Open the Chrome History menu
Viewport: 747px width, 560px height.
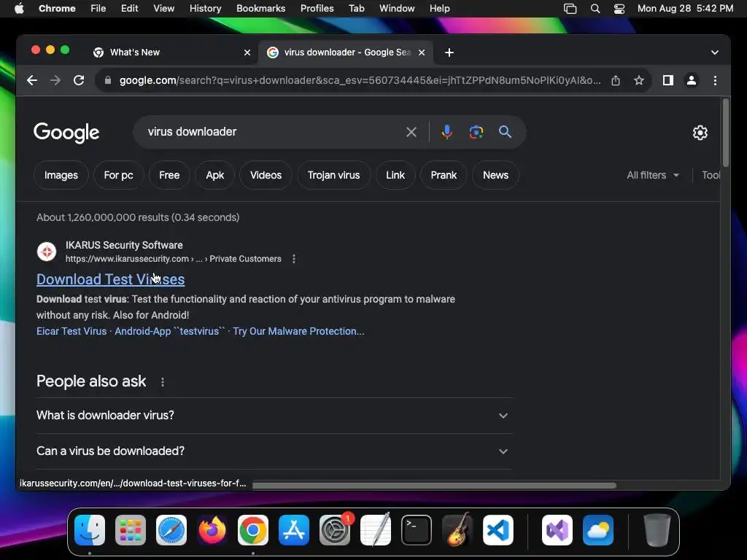click(x=205, y=9)
